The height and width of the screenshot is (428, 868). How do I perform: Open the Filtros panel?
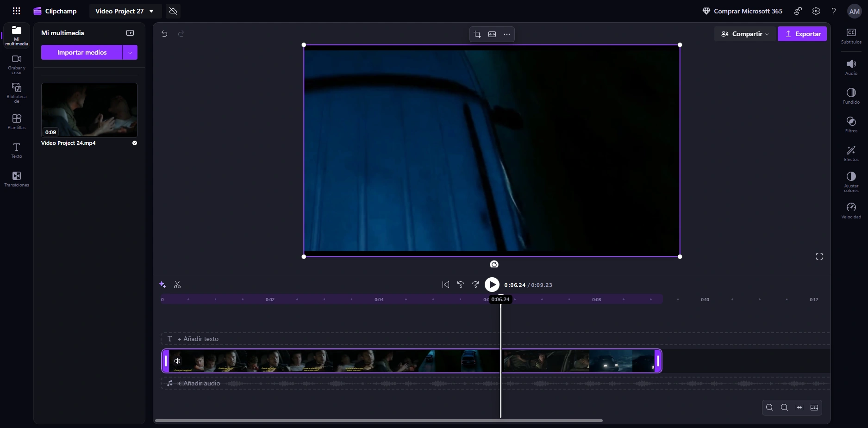click(x=851, y=125)
